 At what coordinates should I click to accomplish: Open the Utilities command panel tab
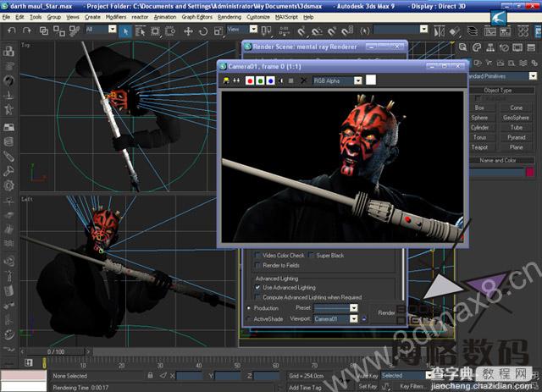tap(531, 47)
